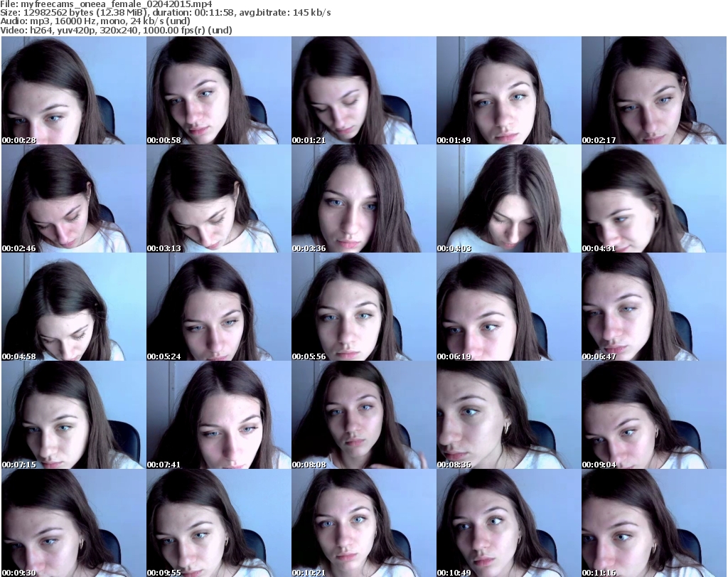Select the thumbnail timestamped 00:01:21
This screenshot has height=577, width=728.
click(363, 90)
